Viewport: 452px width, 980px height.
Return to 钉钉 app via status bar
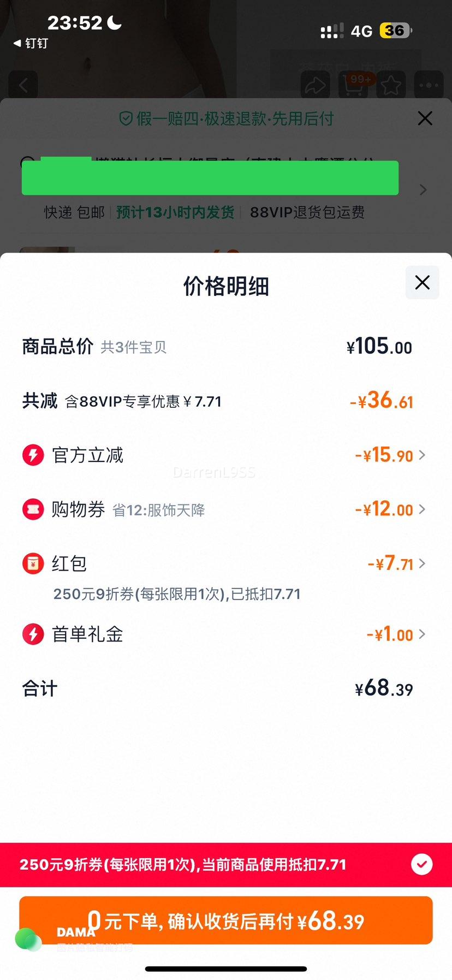(31, 43)
